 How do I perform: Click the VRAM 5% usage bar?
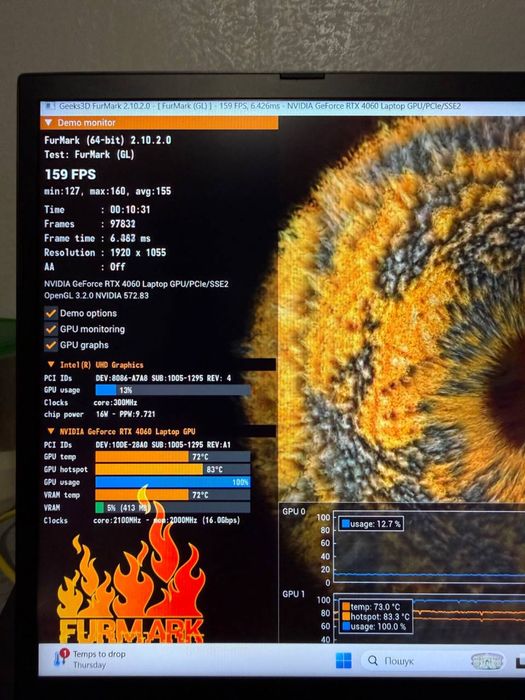173,508
